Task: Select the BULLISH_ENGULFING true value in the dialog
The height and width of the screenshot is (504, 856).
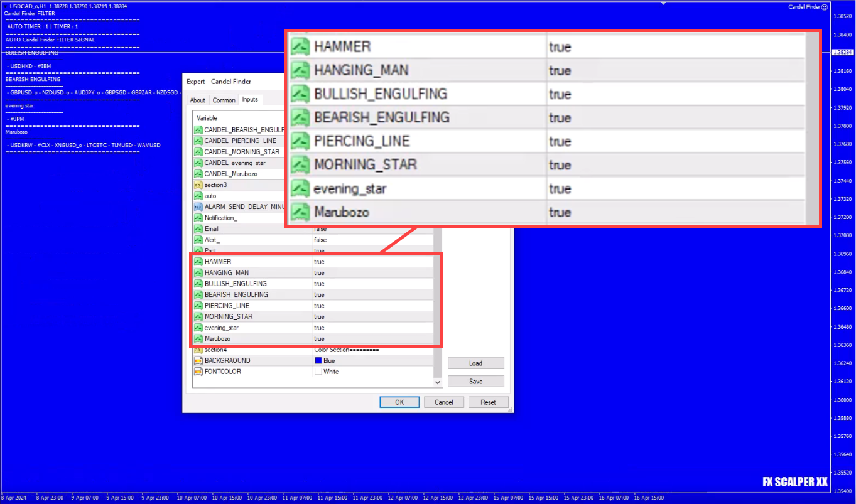Action: (319, 284)
